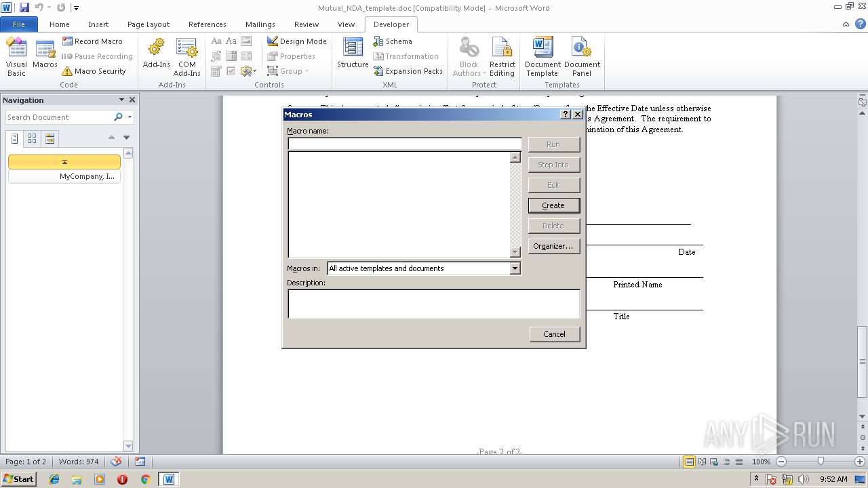Switch to the Mailings tab
The image size is (868, 488).
point(260,24)
